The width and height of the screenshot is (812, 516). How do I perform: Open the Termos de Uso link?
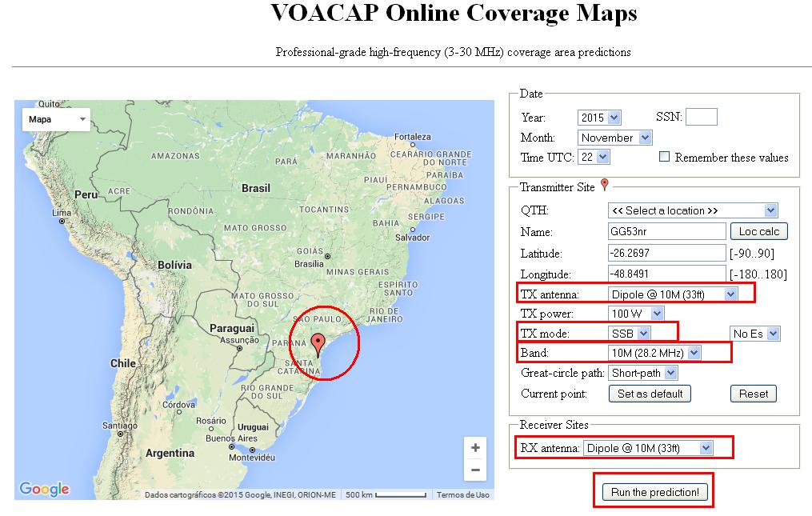coord(465,494)
